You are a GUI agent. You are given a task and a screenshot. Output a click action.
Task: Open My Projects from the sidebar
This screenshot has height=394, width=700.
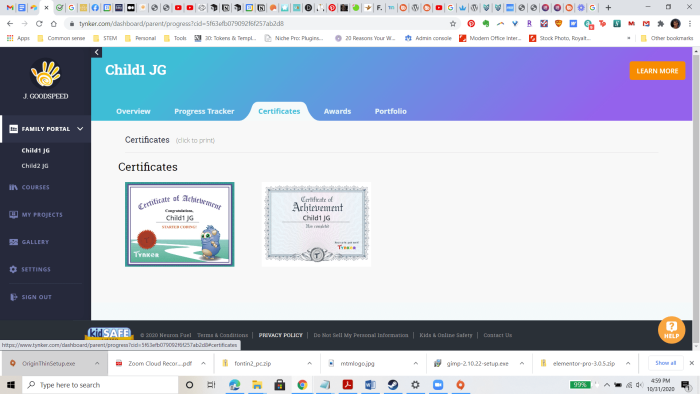pos(42,215)
